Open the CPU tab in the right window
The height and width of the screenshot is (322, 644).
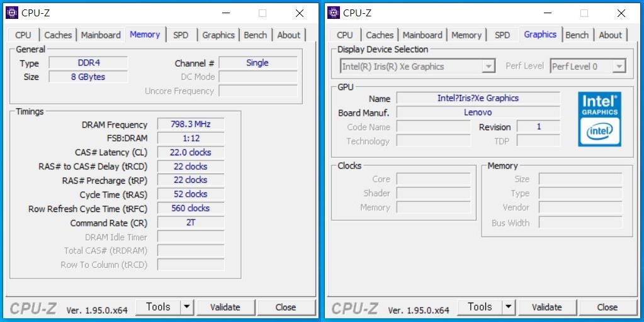point(344,35)
